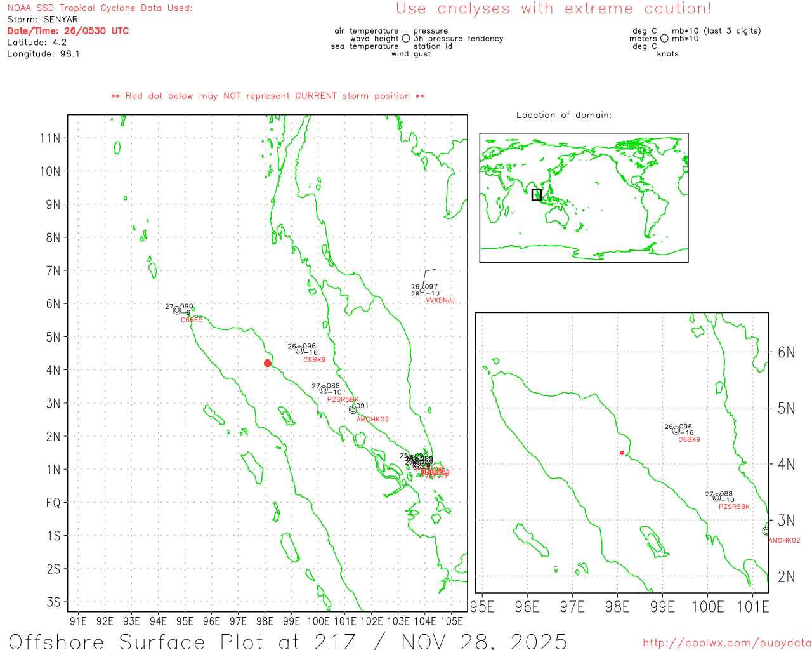Click the red storm position dot on main map
The image size is (812, 650).
tap(268, 363)
